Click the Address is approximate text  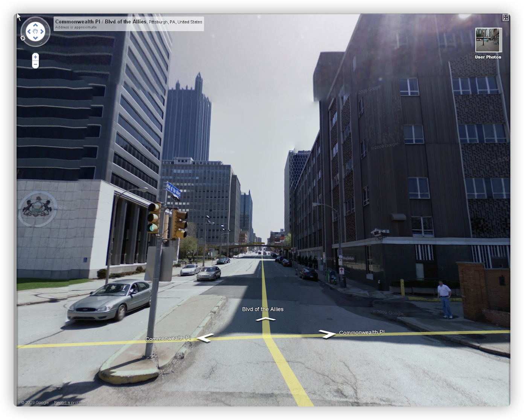tap(76, 27)
